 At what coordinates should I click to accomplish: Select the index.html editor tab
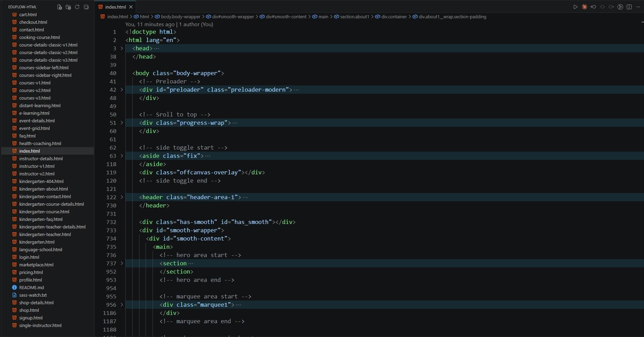point(115,7)
